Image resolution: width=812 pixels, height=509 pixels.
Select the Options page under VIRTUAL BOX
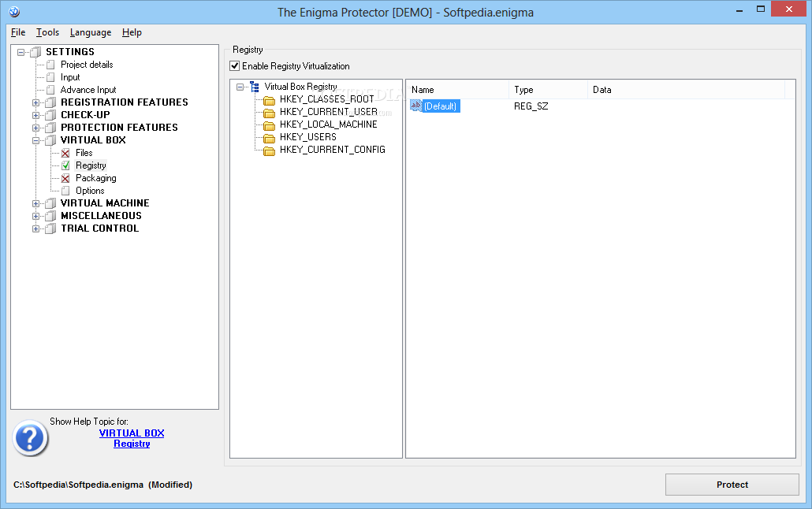[90, 191]
